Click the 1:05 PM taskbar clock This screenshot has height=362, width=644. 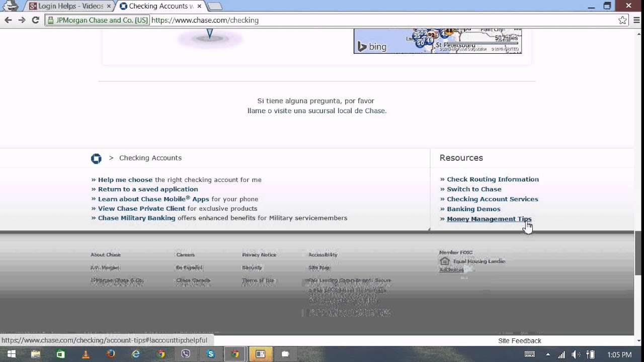[619, 354]
